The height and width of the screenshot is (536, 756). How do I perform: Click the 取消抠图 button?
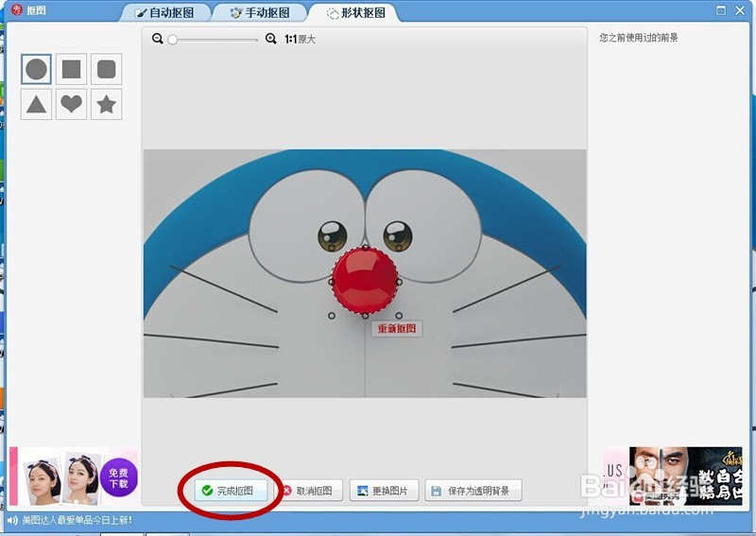308,491
